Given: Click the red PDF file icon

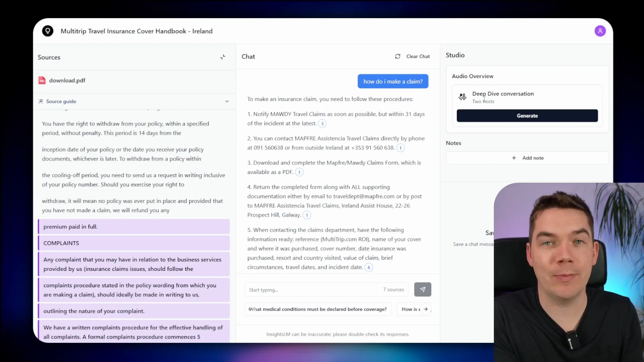Looking at the screenshot, I should point(42,80).
